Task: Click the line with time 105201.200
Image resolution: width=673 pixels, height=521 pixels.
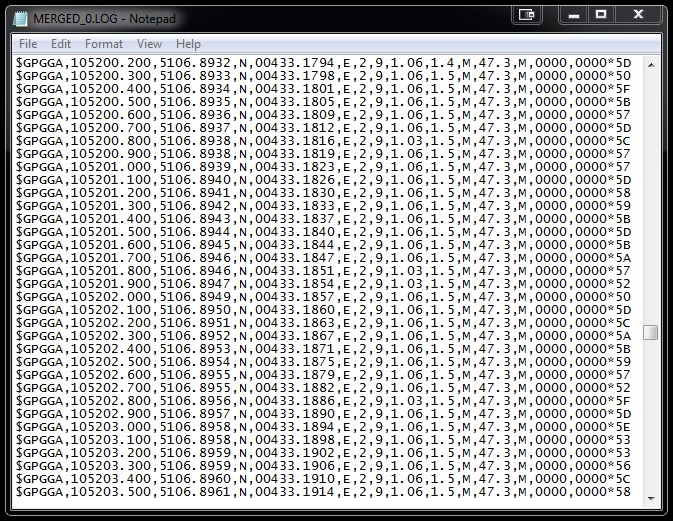Action: pyautogui.click(x=324, y=193)
